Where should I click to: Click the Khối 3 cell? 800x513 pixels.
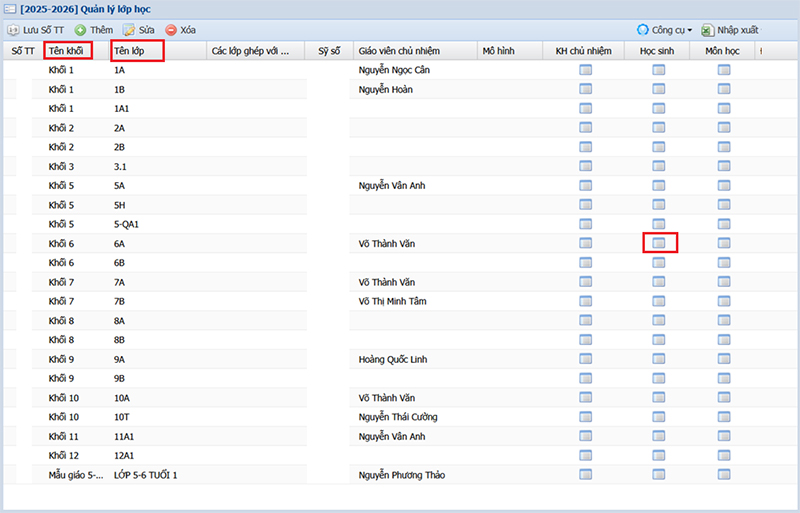[61, 166]
